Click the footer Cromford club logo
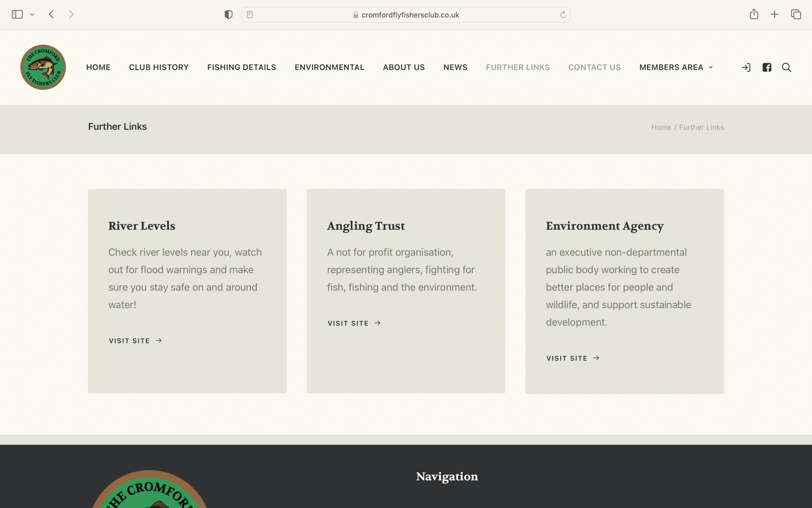812x508 pixels. 149,489
